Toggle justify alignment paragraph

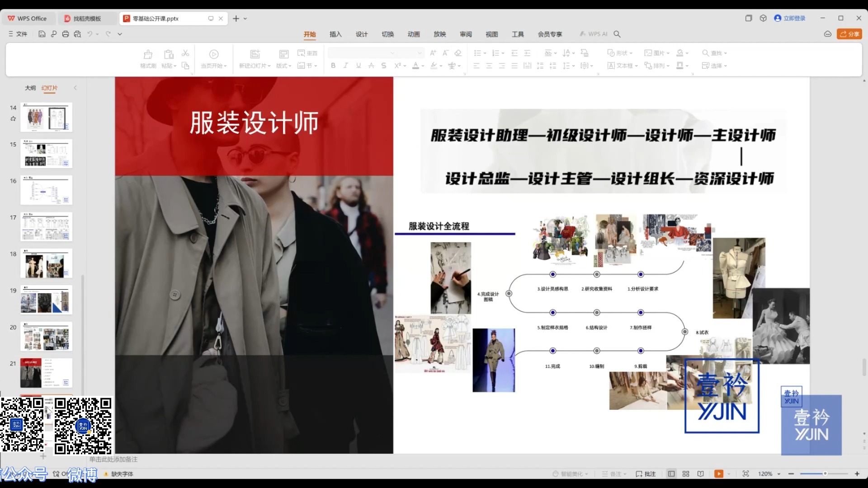click(x=514, y=66)
